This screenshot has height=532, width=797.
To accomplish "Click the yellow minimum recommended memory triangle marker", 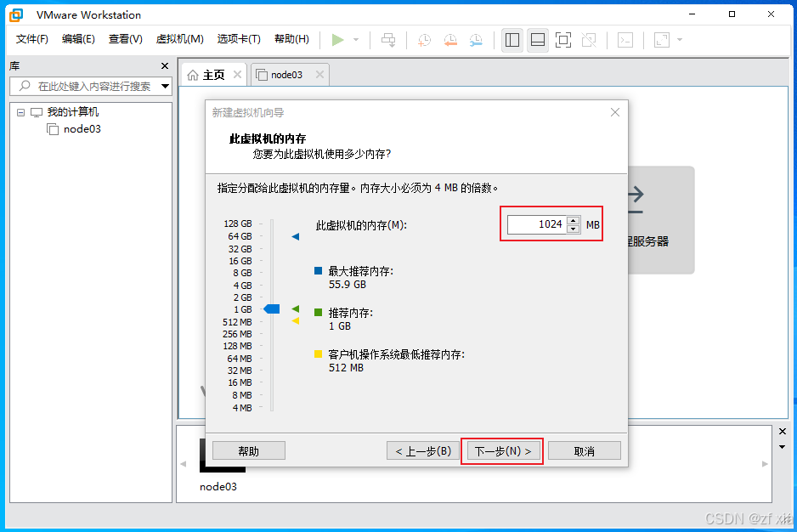I will (x=296, y=321).
